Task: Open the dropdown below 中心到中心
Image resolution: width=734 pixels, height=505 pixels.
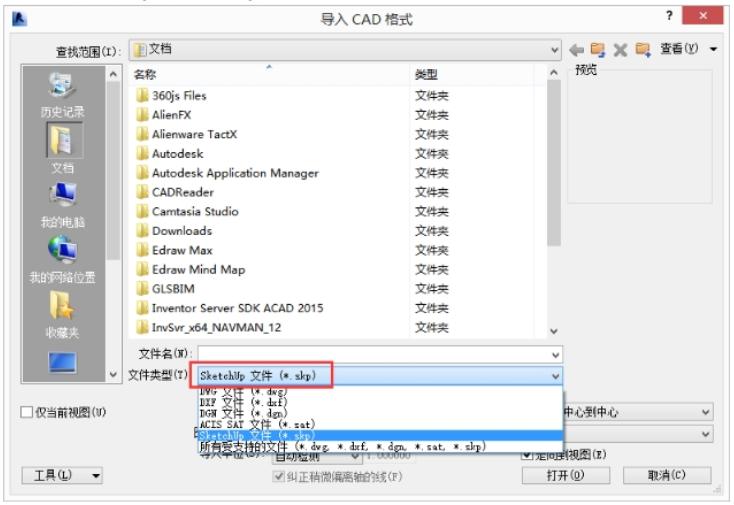Action: pos(638,434)
